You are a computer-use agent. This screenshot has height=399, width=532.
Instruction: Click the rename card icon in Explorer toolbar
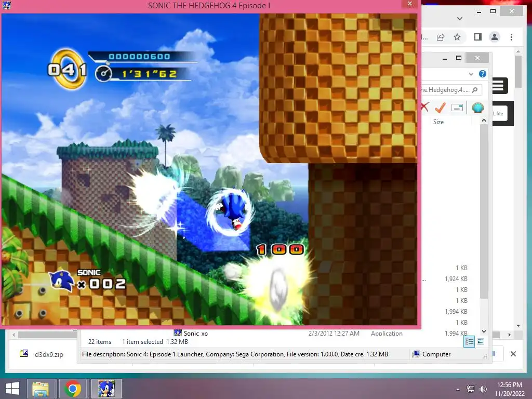click(457, 108)
